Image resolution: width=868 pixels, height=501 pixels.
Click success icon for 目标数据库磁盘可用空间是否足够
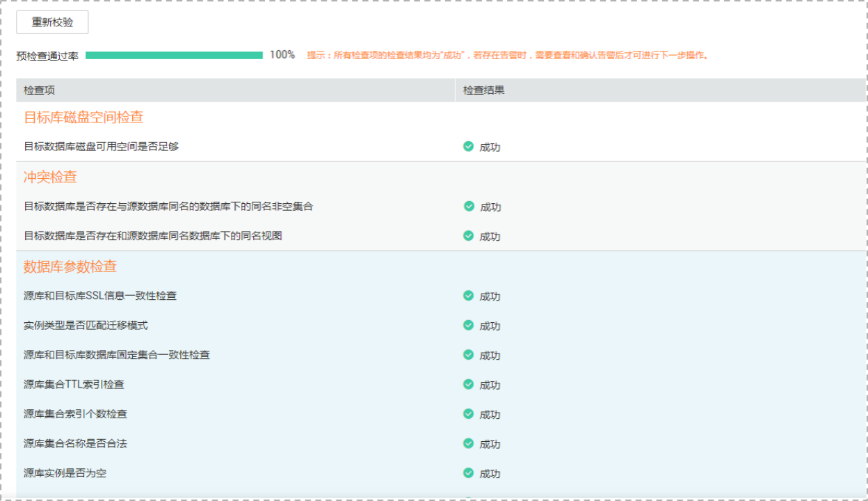pos(468,147)
